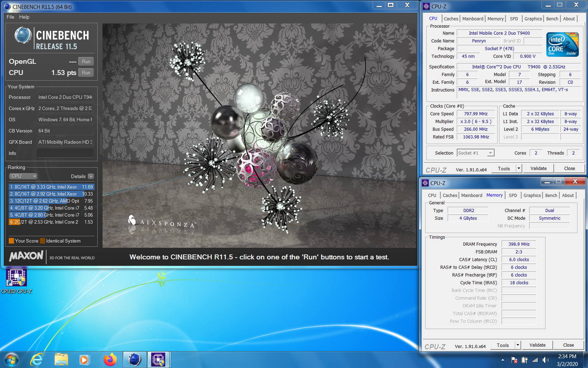Select ranking entry 8C/16T @ 2.92 GHz
Image resolution: width=588 pixels, height=368 pixels.
pos(51,194)
